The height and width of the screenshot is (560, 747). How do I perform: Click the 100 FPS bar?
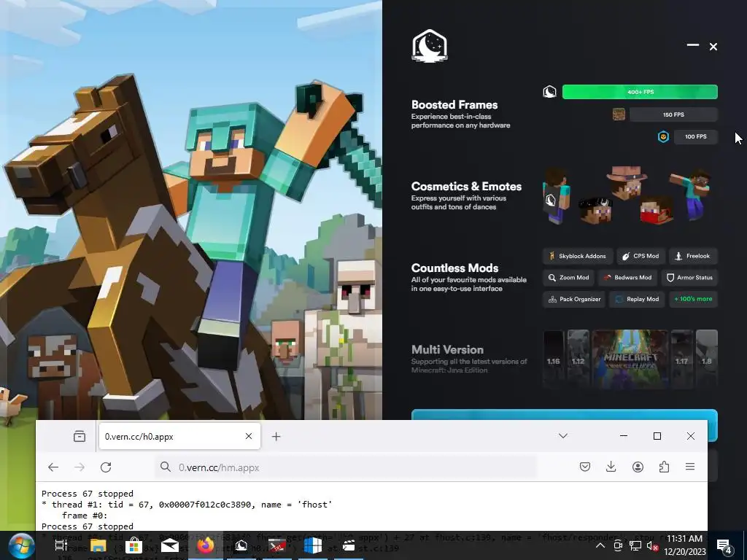coord(695,136)
